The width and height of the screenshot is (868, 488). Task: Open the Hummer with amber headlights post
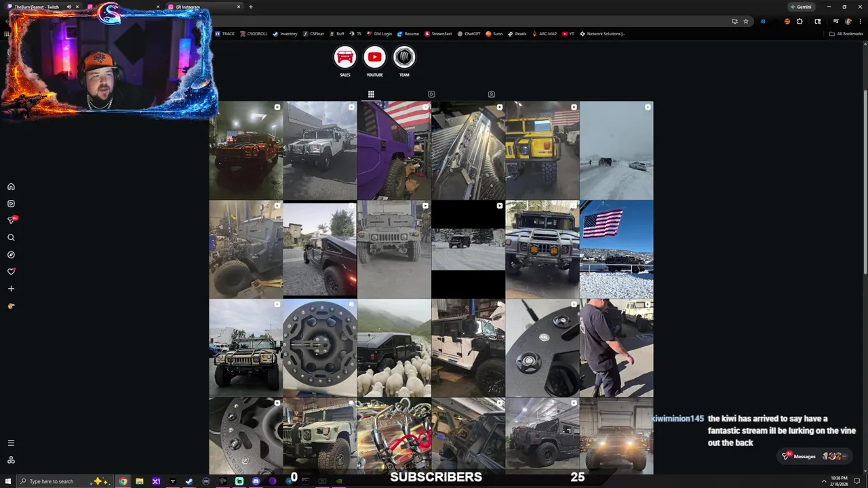(616, 436)
